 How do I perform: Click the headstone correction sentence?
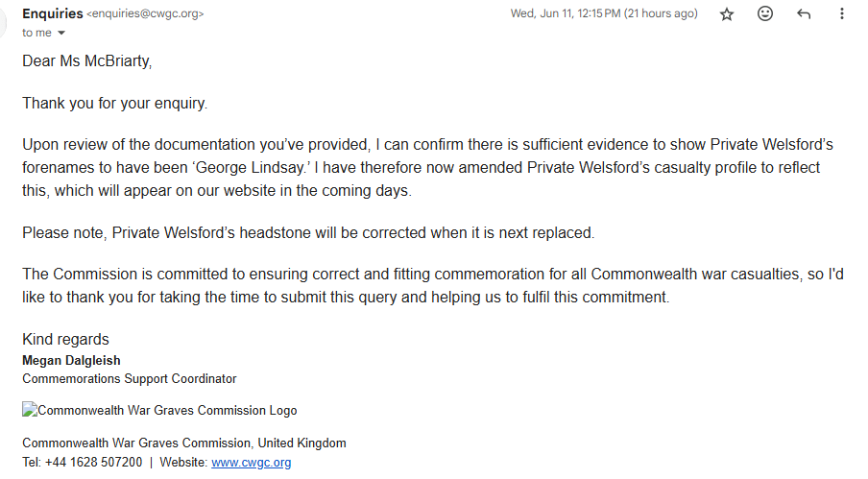(x=308, y=232)
